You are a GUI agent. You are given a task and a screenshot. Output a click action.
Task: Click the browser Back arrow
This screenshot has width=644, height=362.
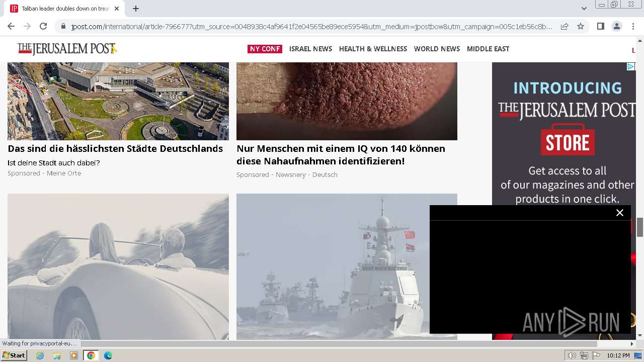click(11, 26)
